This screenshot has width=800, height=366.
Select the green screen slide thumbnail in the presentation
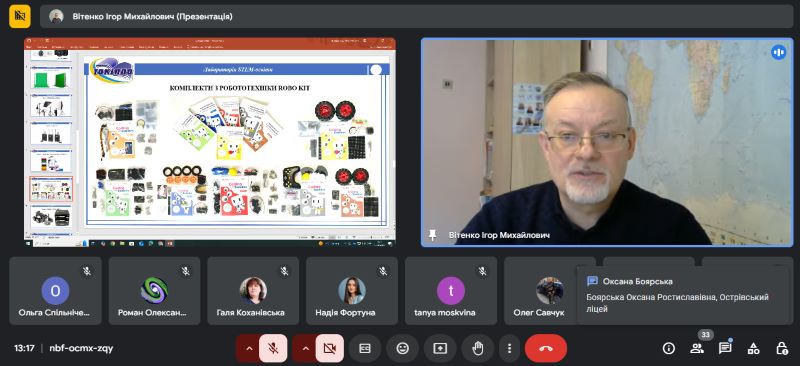(x=51, y=79)
